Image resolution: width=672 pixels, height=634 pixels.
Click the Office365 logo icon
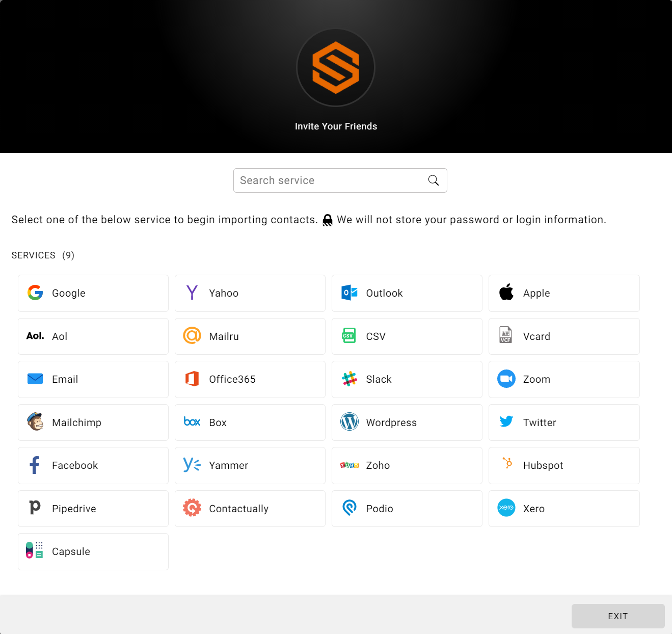tap(192, 379)
